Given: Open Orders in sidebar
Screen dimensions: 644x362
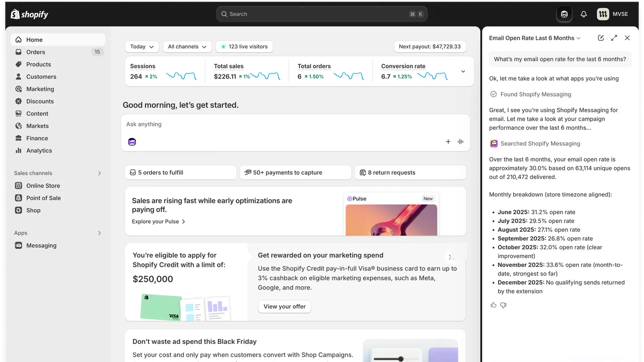Looking at the screenshot, I should pyautogui.click(x=58, y=52).
